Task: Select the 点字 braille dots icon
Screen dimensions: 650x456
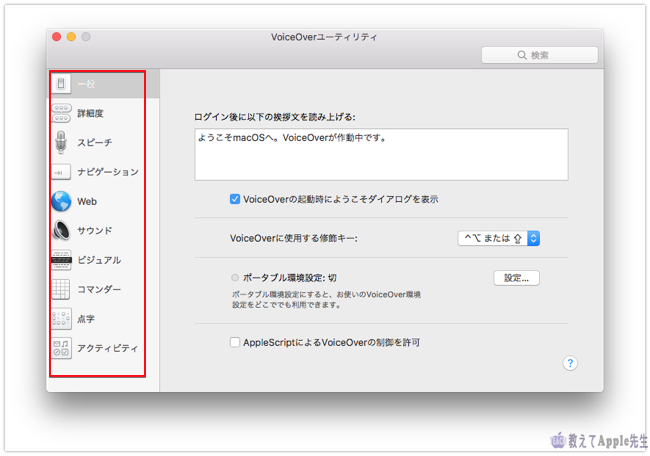Action: coord(61,318)
